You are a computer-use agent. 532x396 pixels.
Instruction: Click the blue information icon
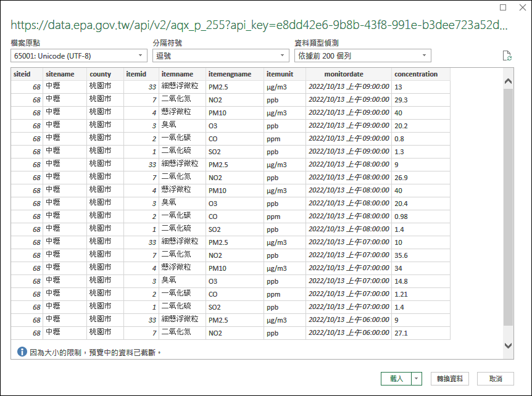point(22,352)
